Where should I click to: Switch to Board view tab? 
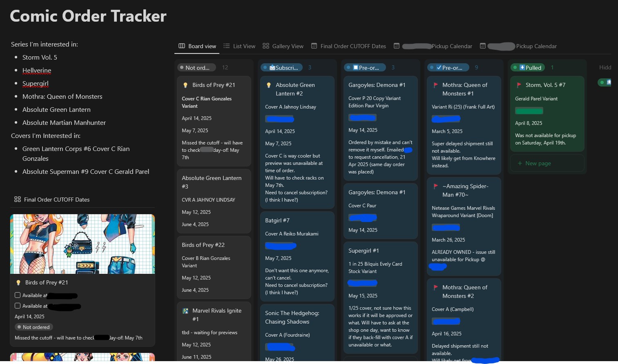click(197, 46)
